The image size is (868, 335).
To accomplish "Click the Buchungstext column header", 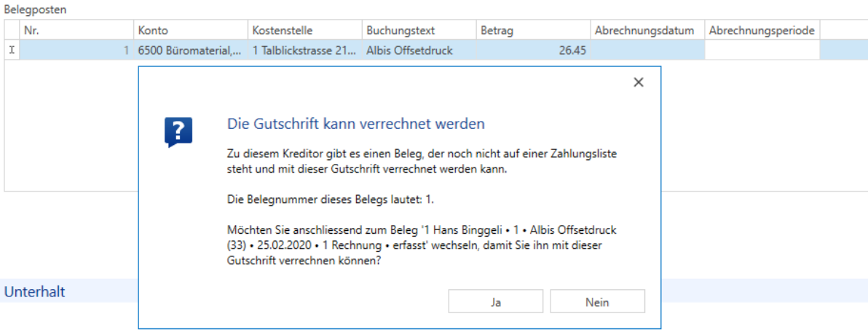I will [x=419, y=31].
